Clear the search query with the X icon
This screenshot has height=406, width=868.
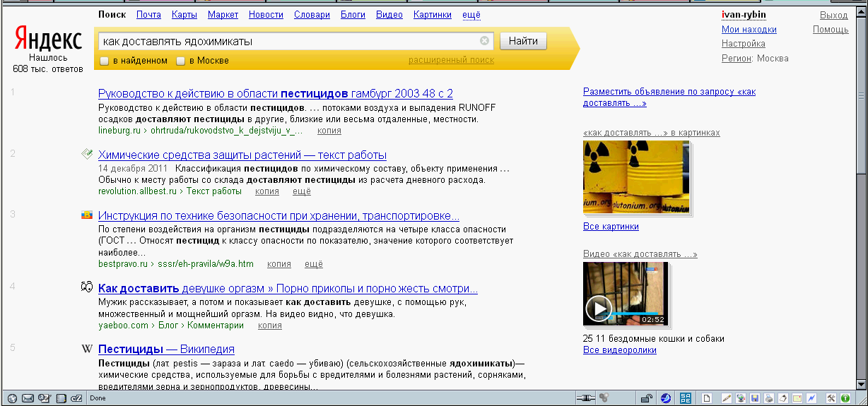(484, 41)
